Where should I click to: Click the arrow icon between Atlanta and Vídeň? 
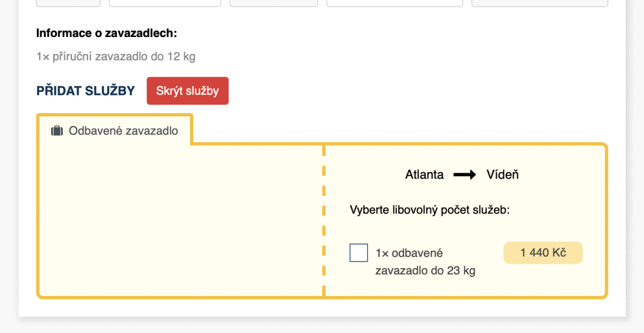(465, 175)
